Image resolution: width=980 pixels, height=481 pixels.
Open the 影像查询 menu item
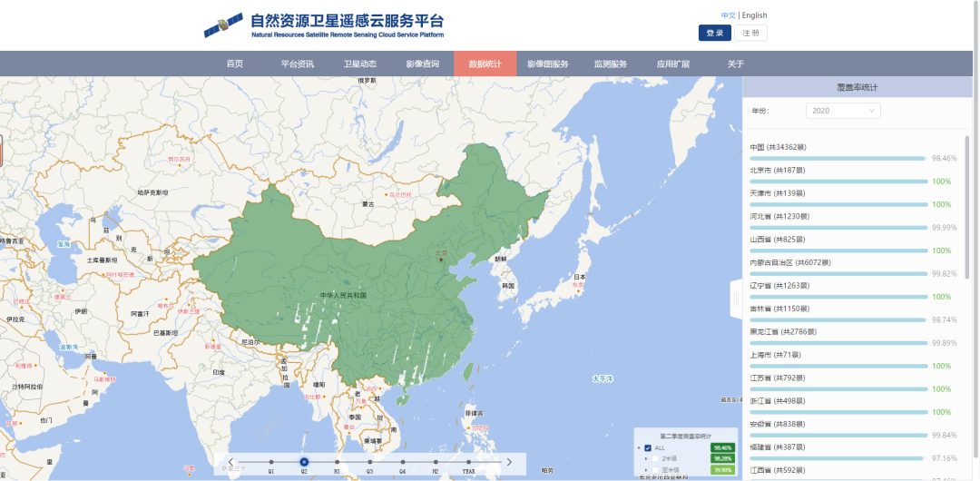(x=423, y=64)
